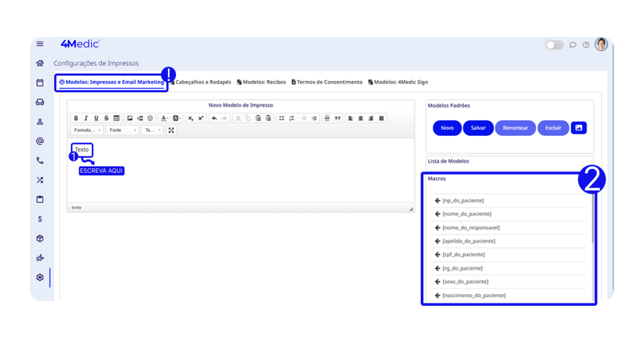This screenshot has height=338, width=644.
Task: Open the text color picker
Action: tap(164, 118)
